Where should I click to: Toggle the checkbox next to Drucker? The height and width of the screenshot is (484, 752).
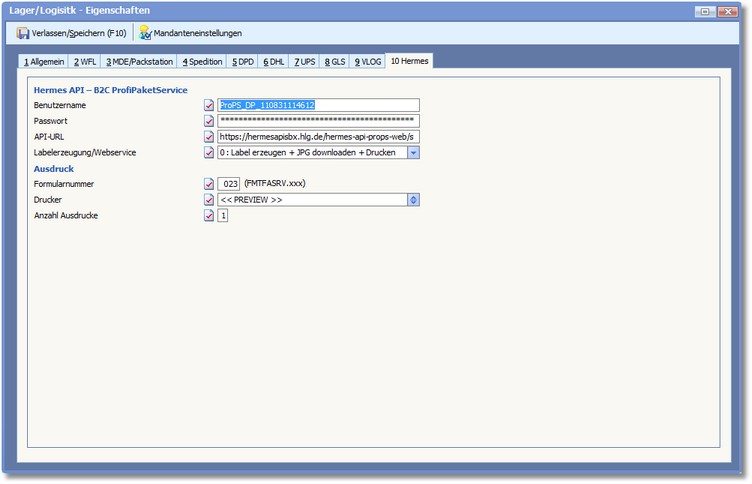pyautogui.click(x=209, y=200)
